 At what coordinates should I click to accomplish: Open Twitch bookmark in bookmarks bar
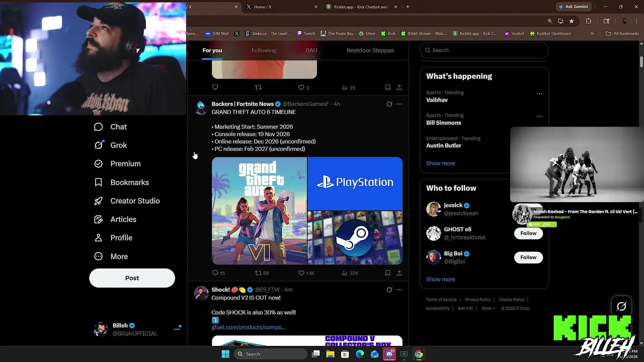pyautogui.click(x=306, y=34)
